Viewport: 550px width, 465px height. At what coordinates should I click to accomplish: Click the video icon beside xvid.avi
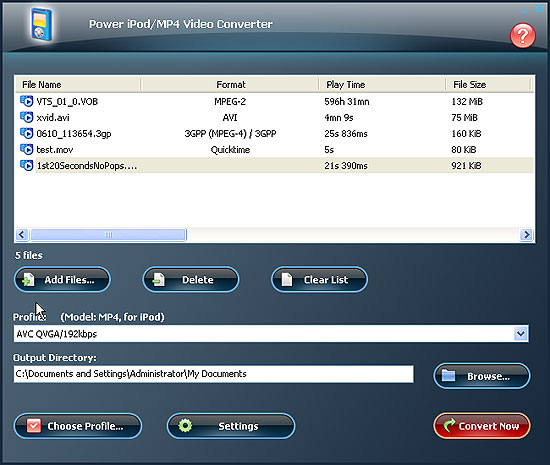(26, 117)
